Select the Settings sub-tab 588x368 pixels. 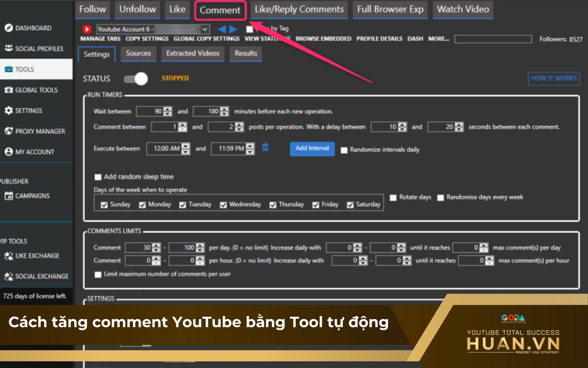tap(97, 54)
